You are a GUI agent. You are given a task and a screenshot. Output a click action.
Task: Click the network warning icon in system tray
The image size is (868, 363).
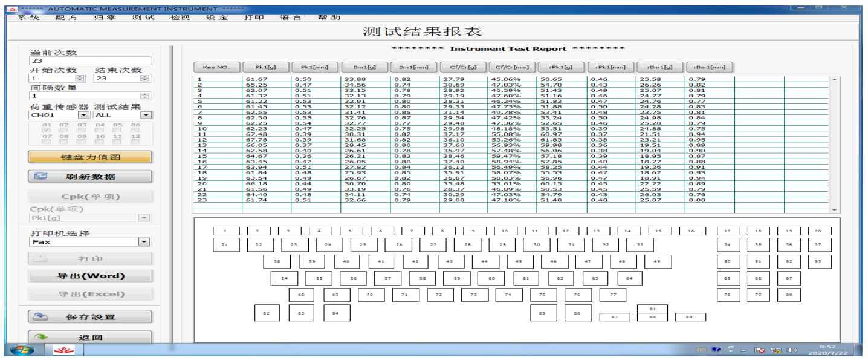(x=776, y=350)
